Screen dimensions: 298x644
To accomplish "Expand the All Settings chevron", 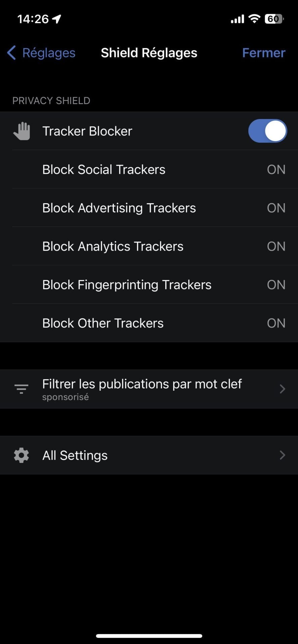I will pyautogui.click(x=282, y=455).
